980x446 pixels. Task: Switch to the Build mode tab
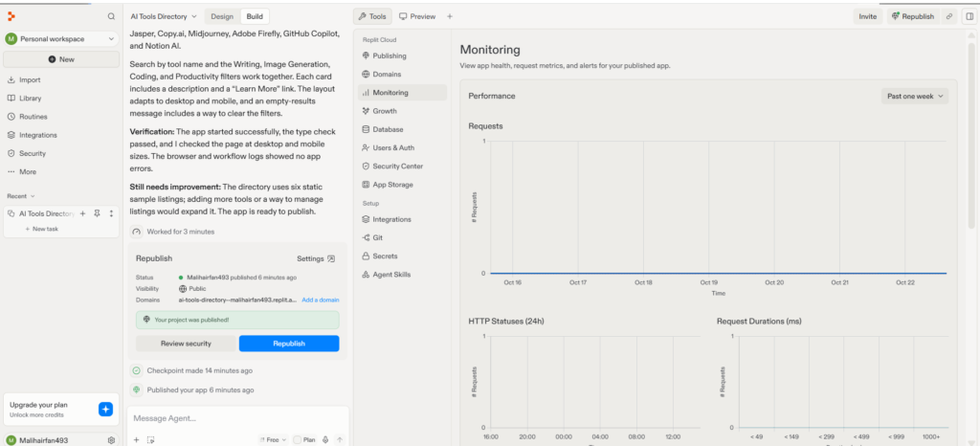pyautogui.click(x=255, y=16)
